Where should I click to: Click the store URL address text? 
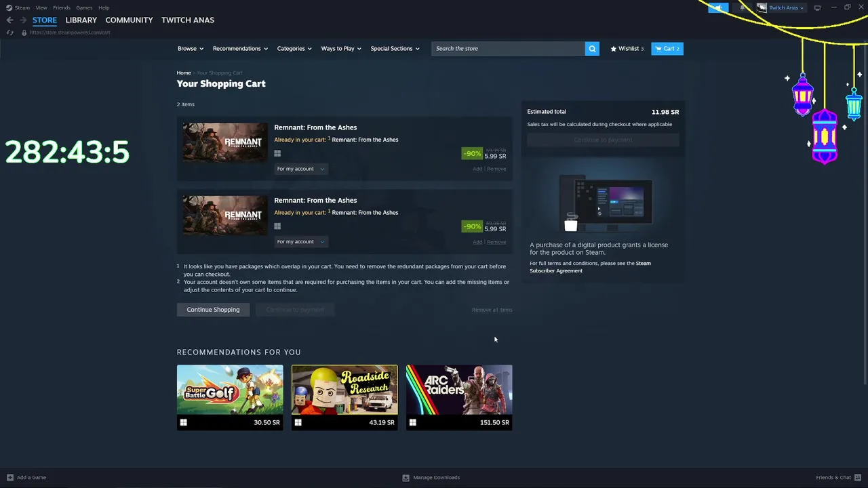click(70, 33)
